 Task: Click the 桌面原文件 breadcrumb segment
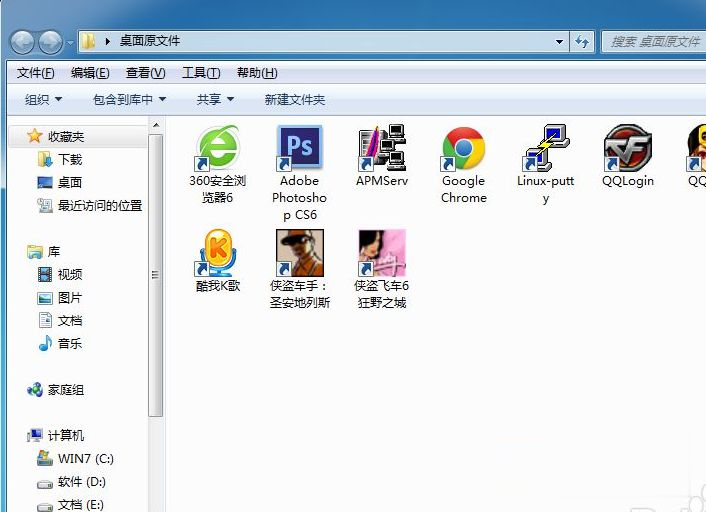tap(149, 41)
